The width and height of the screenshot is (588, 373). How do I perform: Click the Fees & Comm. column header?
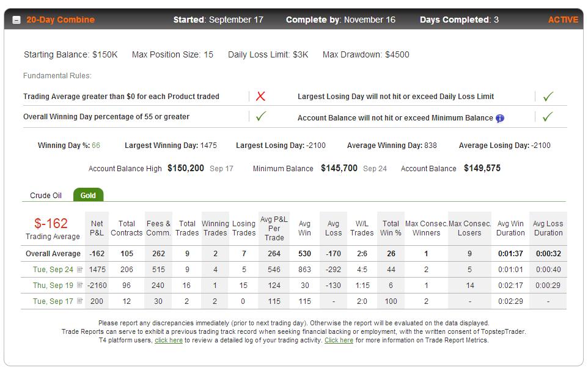point(158,228)
